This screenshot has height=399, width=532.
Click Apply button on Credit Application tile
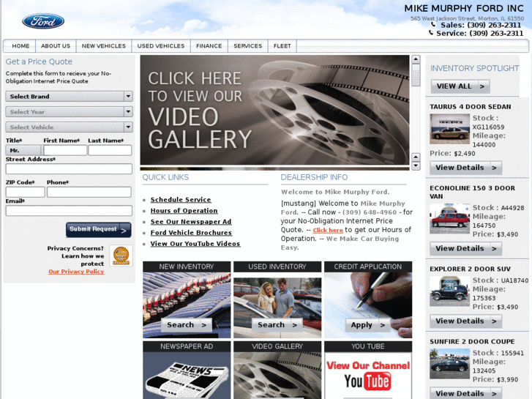coord(368,325)
